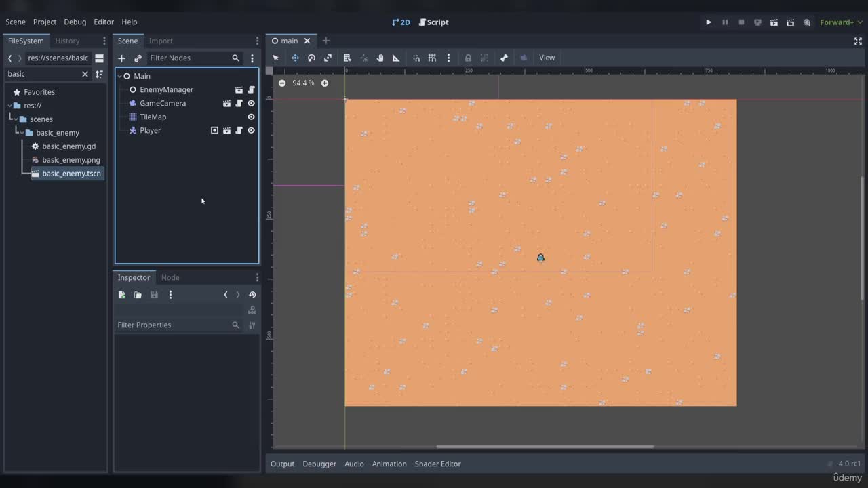Screen dimensions: 868x488
Task: Zoom in with the plus button
Action: pyautogui.click(x=324, y=83)
